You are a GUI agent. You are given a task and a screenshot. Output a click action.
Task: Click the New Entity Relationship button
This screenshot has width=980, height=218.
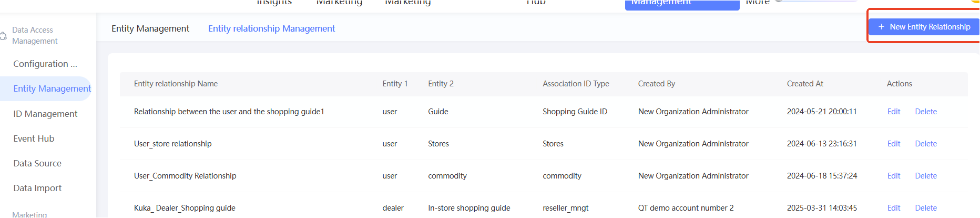[924, 27]
